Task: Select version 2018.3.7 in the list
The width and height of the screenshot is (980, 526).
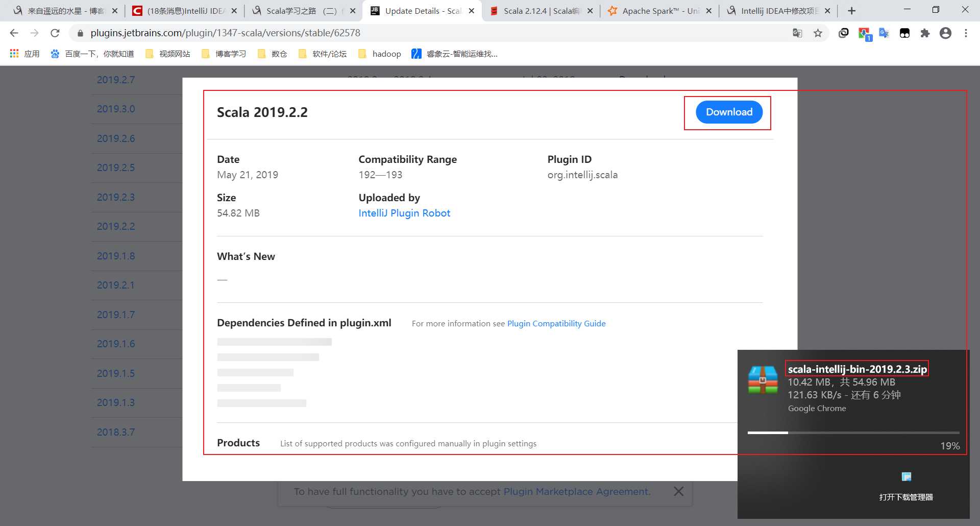Action: point(116,432)
